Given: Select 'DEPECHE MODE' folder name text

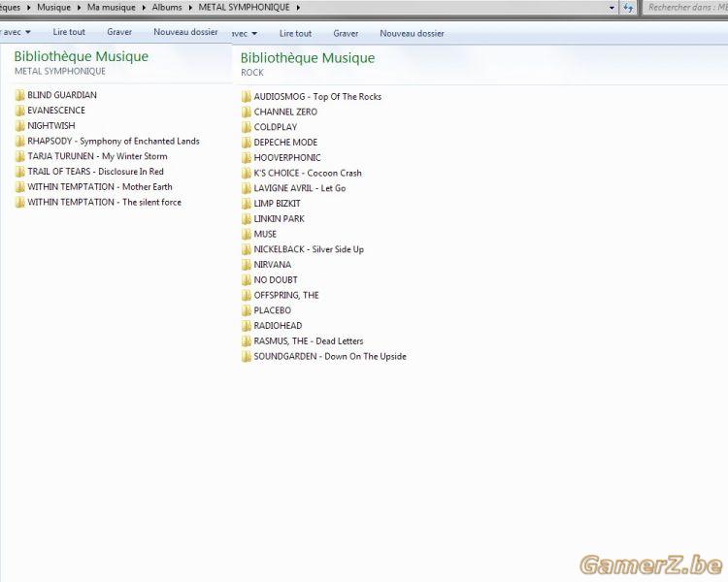Looking at the screenshot, I should tap(285, 143).
